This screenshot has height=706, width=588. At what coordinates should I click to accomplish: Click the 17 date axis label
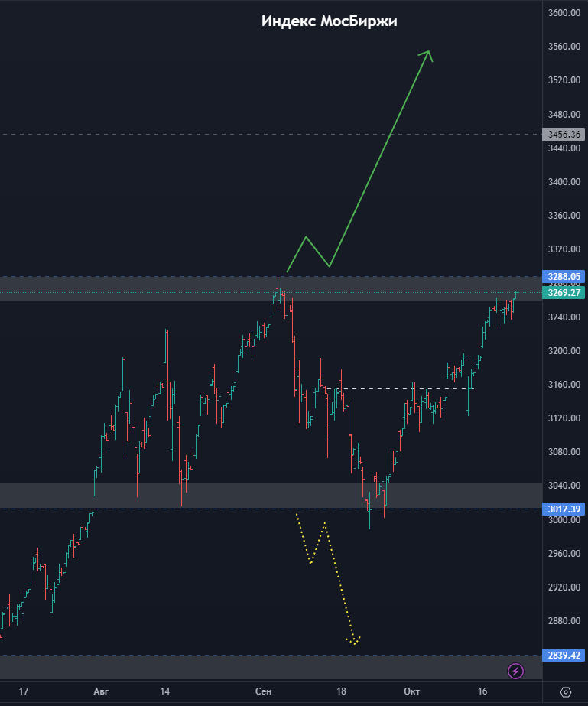point(24,691)
